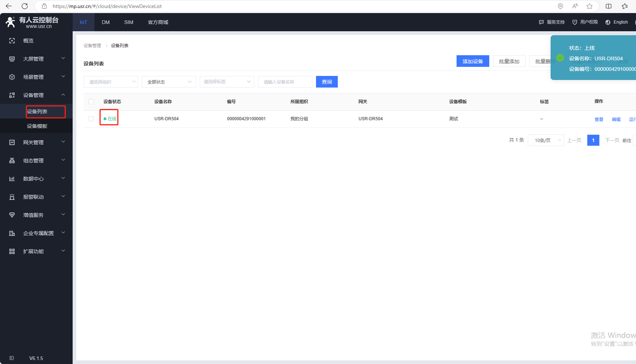Viewport: 636px width, 364px height.
Task: Open the 全部状态 status filter dropdown
Action: tap(169, 82)
